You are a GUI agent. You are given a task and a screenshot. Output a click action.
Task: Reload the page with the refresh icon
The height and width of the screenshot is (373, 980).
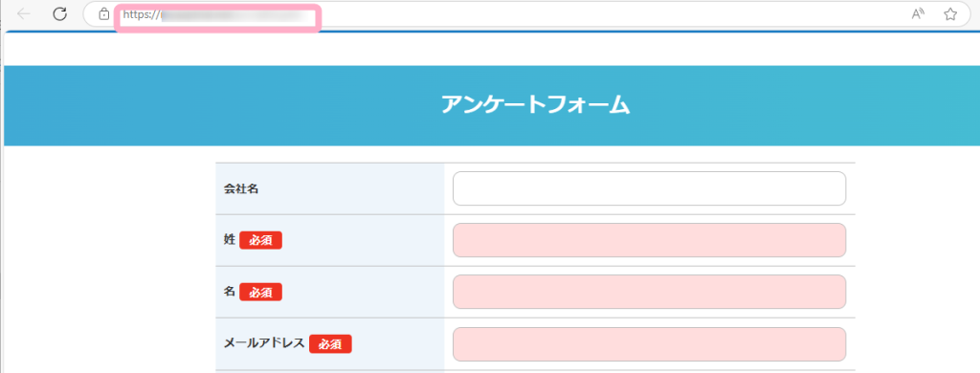click(60, 14)
